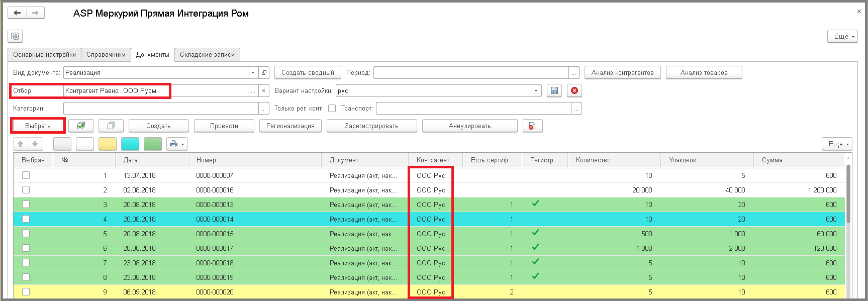Check the box for document 0000-000020
This screenshot has height=301, width=868.
(x=26, y=292)
